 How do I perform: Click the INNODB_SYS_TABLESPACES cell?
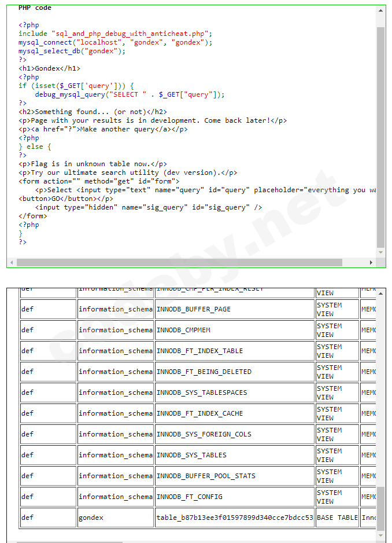(x=235, y=392)
